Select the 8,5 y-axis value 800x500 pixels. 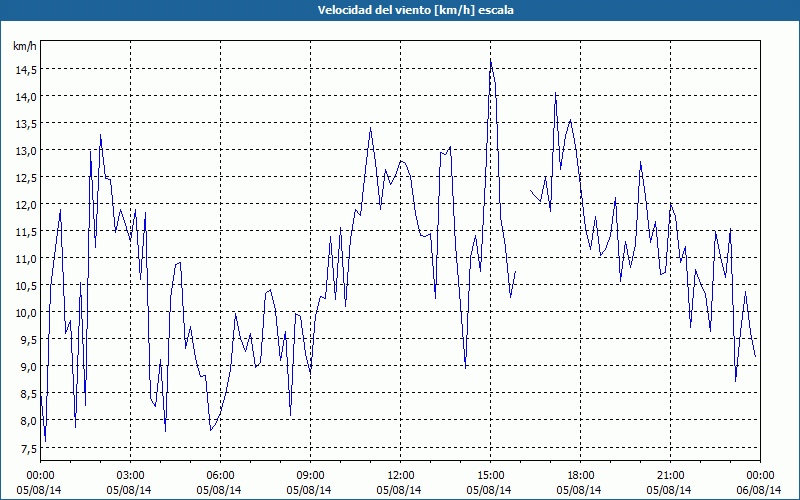point(29,394)
